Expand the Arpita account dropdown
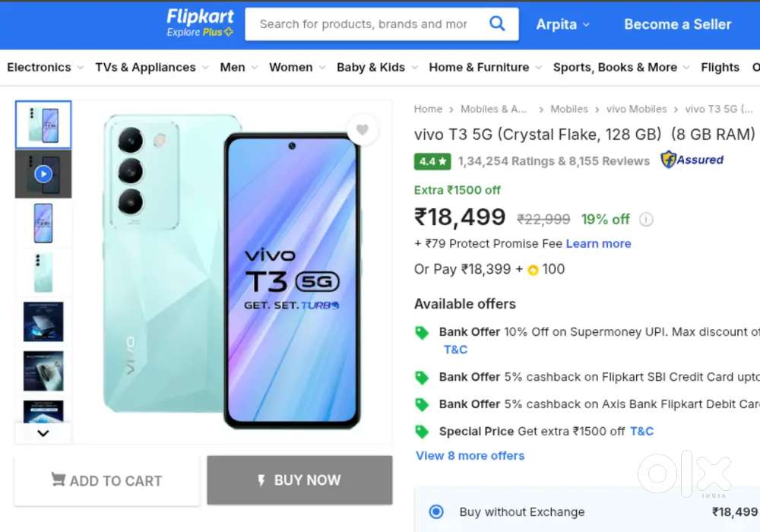The image size is (760, 532). 562,24
